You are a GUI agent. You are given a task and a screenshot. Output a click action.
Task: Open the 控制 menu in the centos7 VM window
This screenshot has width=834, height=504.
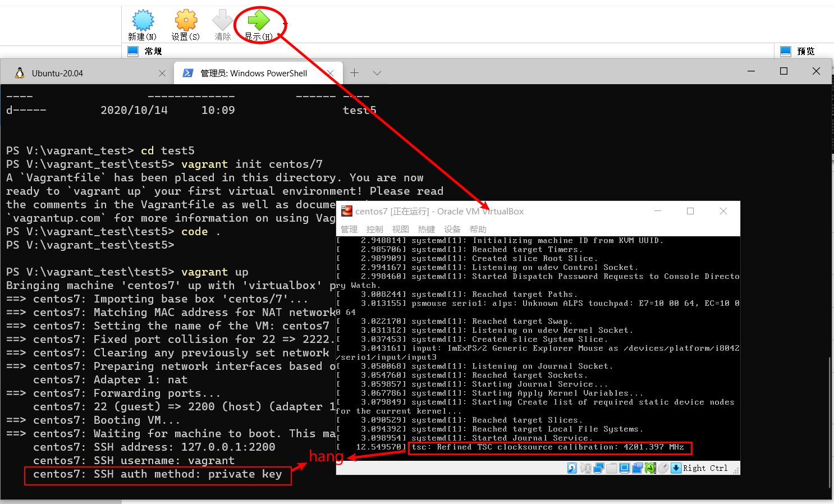click(375, 229)
